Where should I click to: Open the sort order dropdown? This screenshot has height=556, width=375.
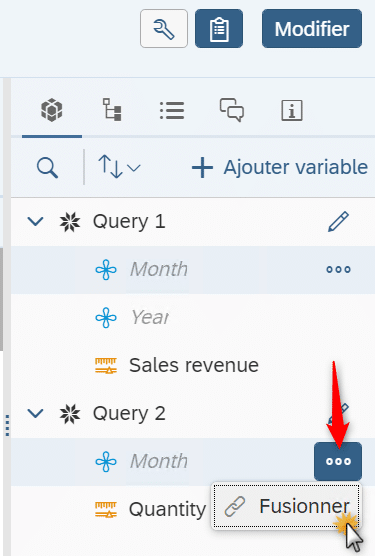click(119, 167)
